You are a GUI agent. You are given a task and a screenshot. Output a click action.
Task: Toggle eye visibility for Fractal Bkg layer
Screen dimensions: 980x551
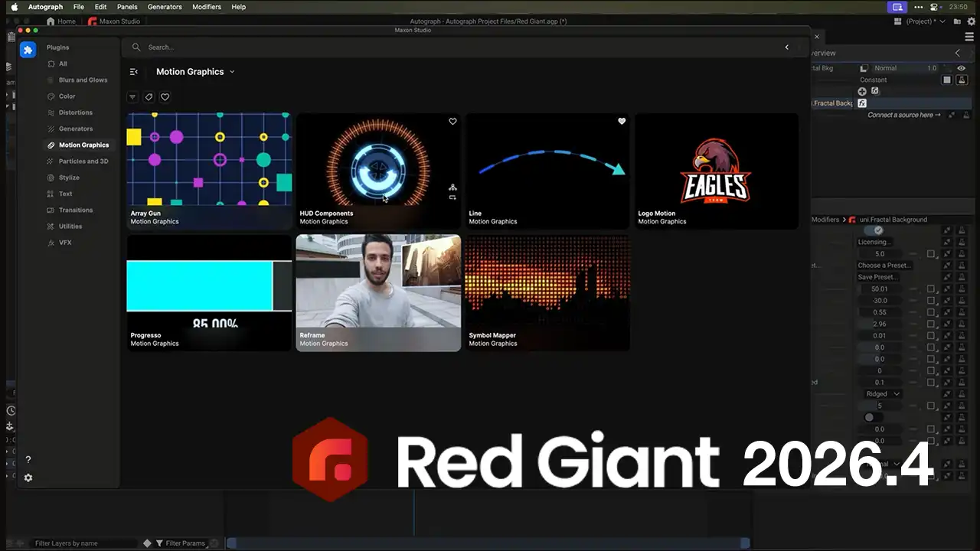(962, 68)
